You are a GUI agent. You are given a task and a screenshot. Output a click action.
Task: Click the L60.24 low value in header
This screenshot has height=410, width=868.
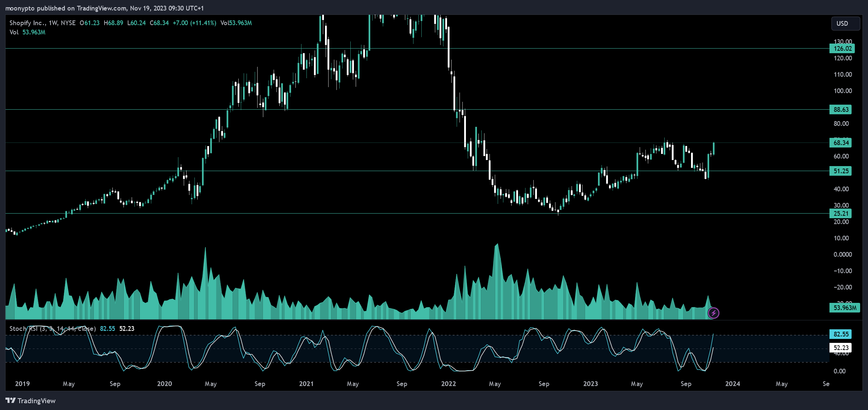(x=136, y=23)
